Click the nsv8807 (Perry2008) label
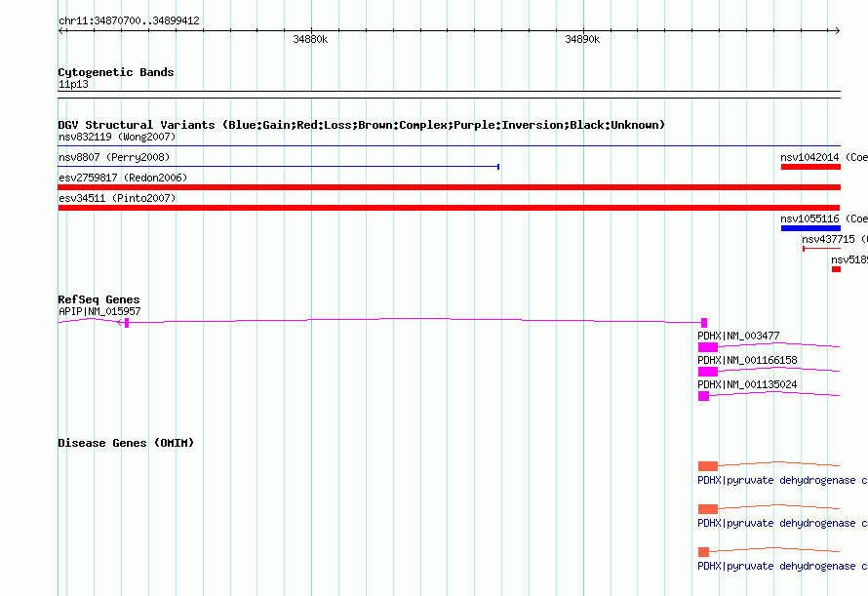Image resolution: width=868 pixels, height=596 pixels. coord(114,157)
